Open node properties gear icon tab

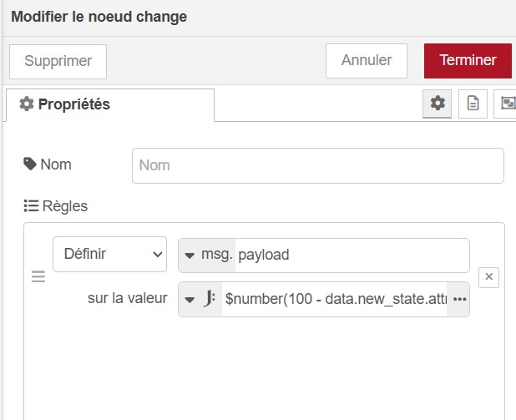[x=437, y=104]
